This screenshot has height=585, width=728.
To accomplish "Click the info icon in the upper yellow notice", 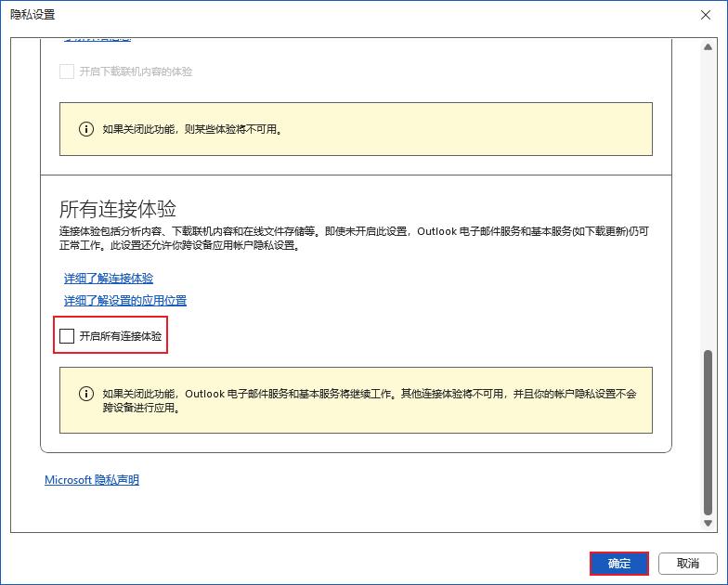I will 86,129.
